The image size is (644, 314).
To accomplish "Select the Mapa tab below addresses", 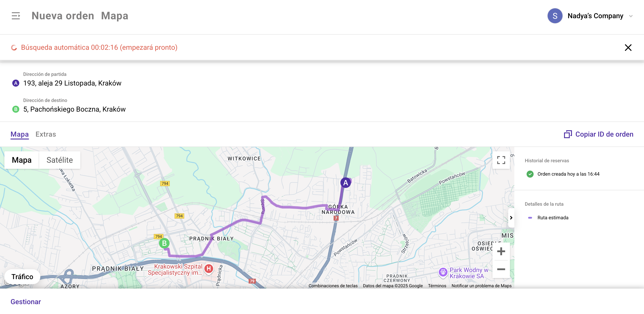I will pyautogui.click(x=19, y=134).
